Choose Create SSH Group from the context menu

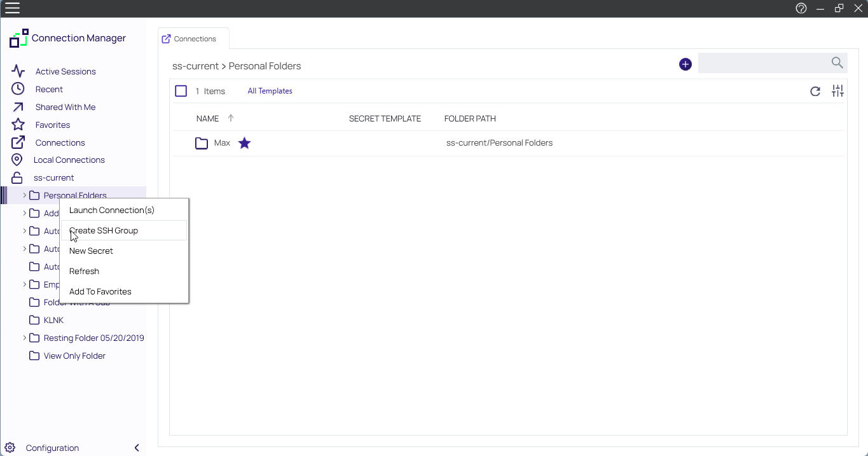103,230
